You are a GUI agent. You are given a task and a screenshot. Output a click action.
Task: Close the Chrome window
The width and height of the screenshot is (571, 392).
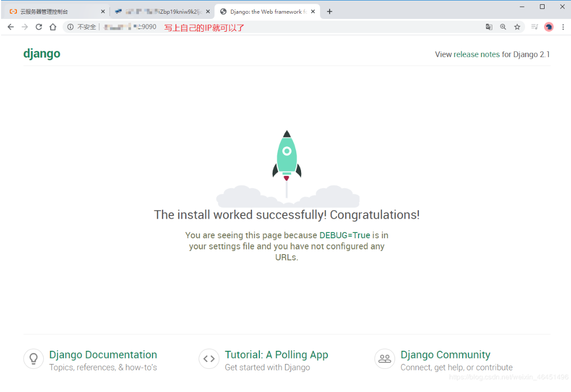[x=562, y=6]
